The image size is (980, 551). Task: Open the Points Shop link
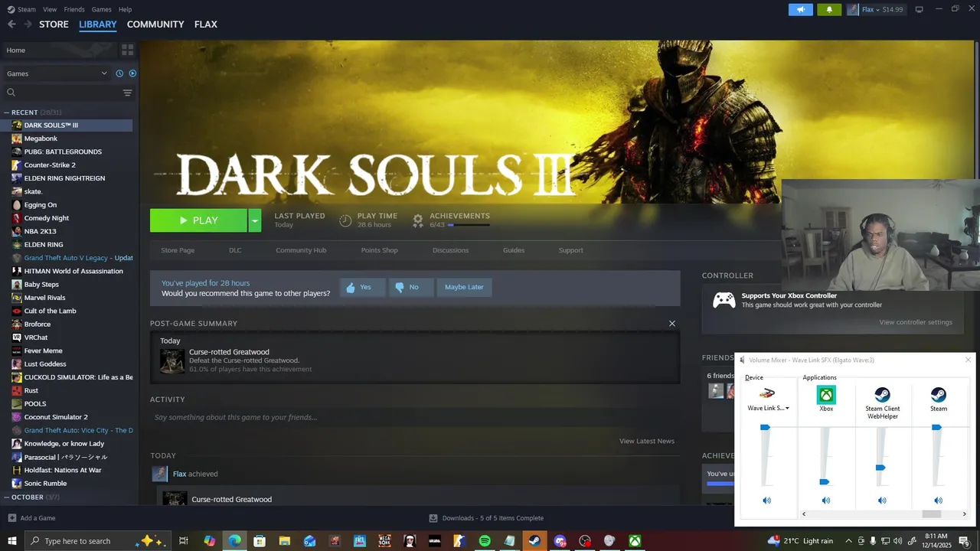[379, 250]
